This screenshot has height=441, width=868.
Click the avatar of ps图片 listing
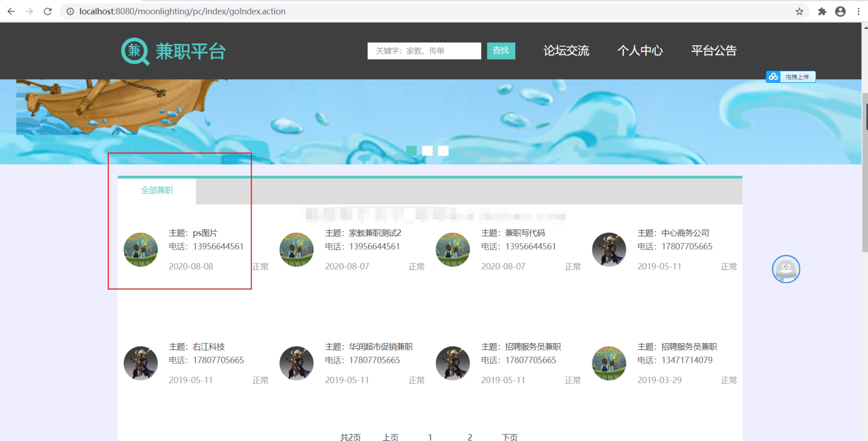pos(140,249)
